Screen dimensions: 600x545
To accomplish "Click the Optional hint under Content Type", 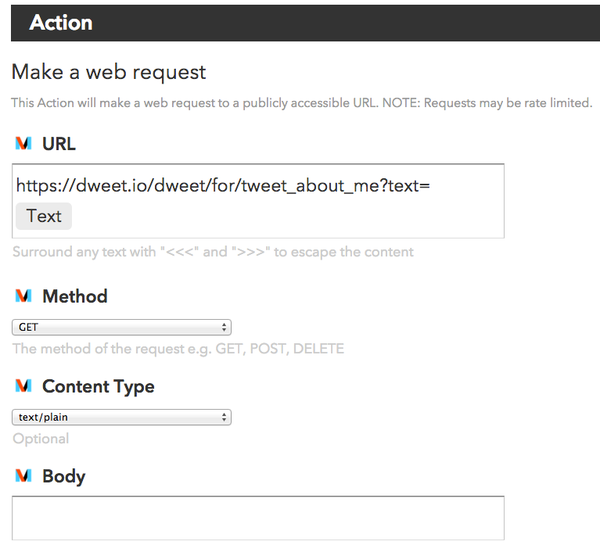I will pos(41,439).
